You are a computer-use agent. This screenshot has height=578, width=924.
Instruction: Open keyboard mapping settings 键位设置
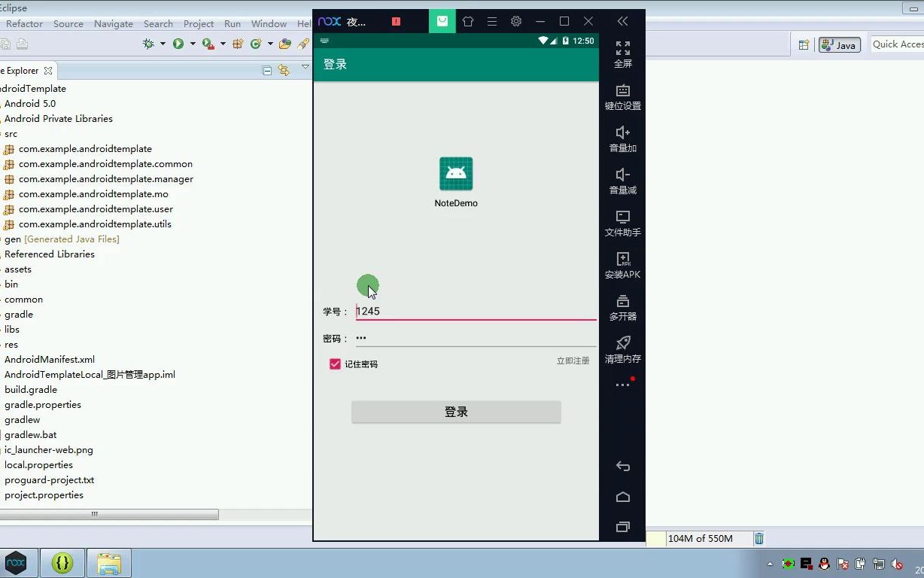click(x=622, y=96)
